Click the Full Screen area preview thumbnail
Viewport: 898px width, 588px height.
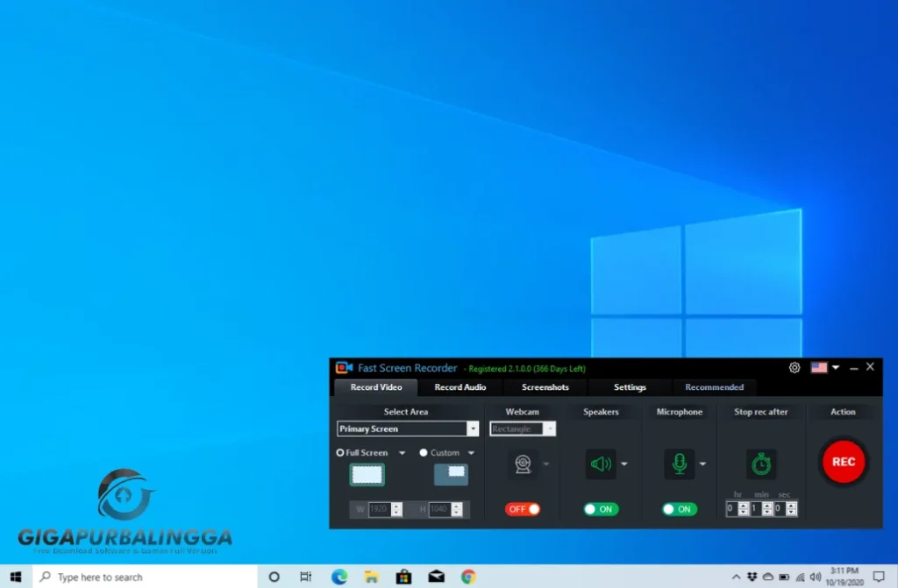coord(367,472)
